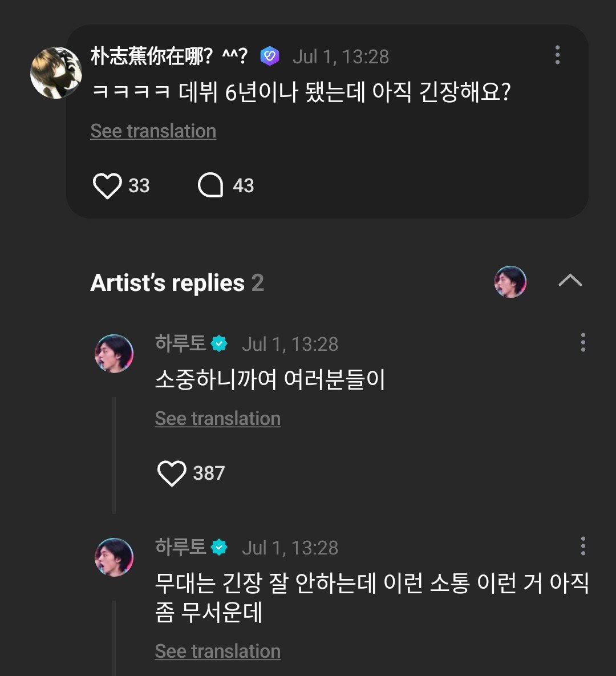Open the comment replies bubble showing 43
This screenshot has width=616, height=676.
point(210,185)
